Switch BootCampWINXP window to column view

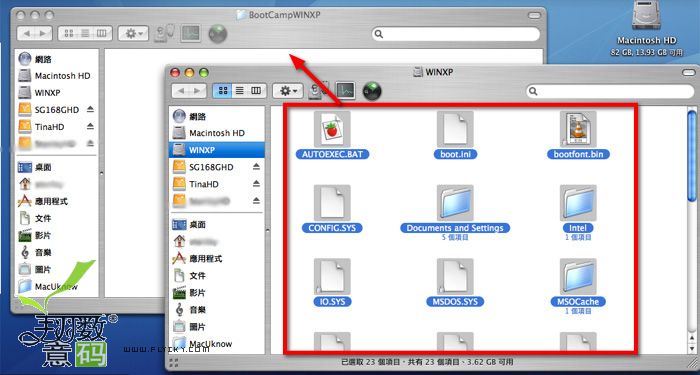102,33
